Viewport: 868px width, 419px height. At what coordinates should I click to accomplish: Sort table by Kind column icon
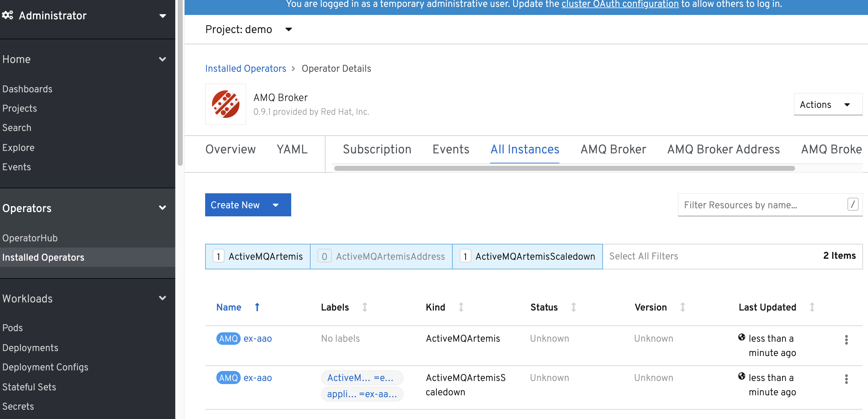(461, 307)
